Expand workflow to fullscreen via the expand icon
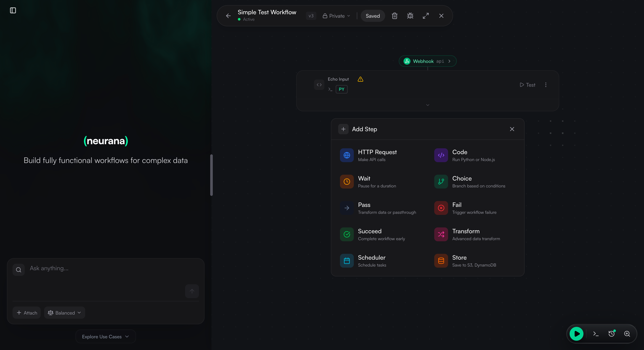The width and height of the screenshot is (644, 350). tap(426, 16)
